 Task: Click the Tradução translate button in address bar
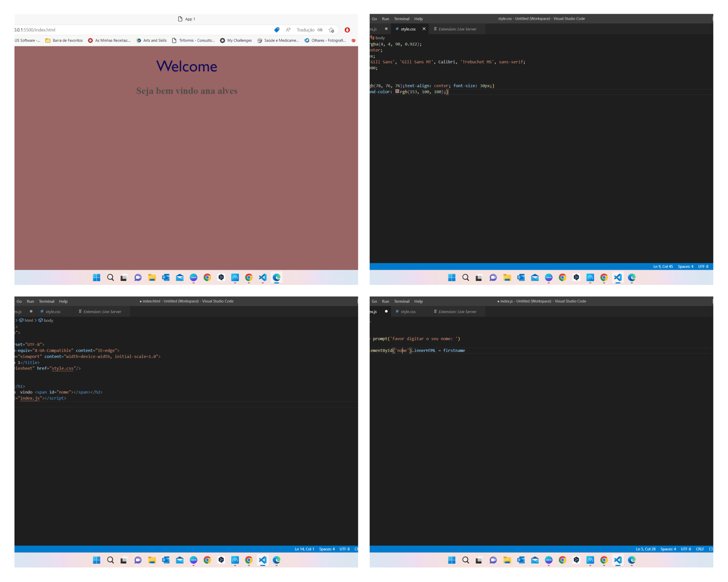tap(310, 30)
